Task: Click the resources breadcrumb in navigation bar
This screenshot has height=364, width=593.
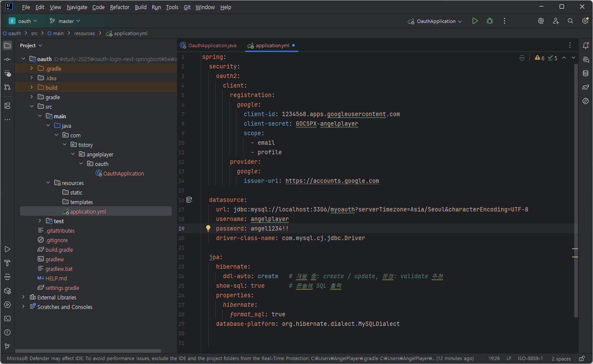Action: (x=84, y=33)
